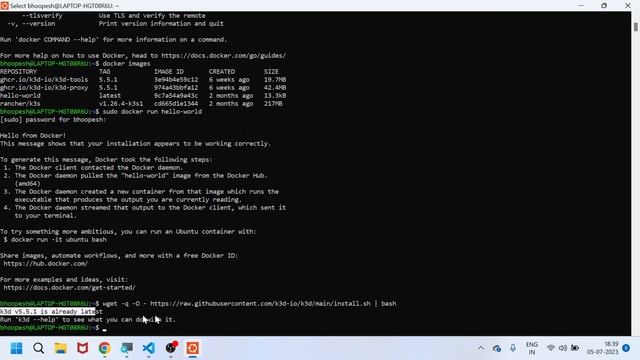Show hidden system tray icons
The height and width of the screenshot is (360, 640).
point(481,348)
